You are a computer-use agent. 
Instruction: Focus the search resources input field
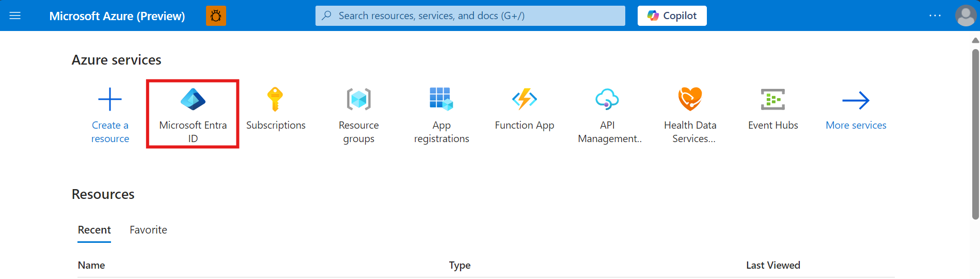point(470,16)
